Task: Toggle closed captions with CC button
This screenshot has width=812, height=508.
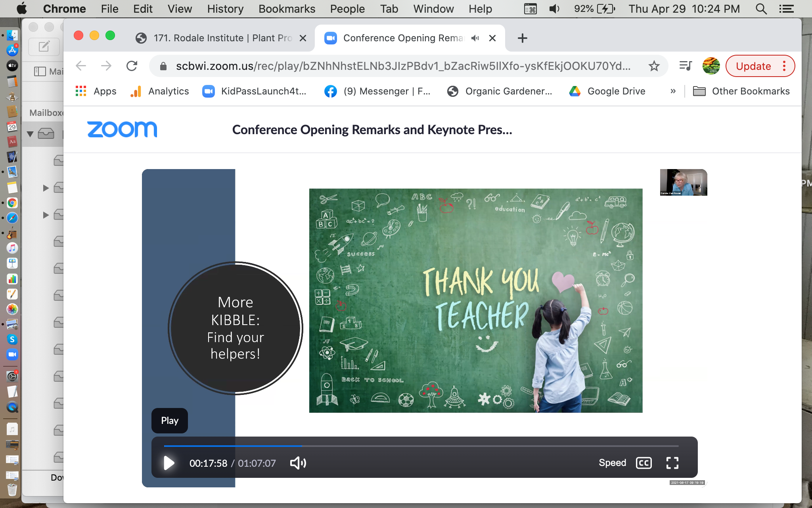Action: [643, 463]
